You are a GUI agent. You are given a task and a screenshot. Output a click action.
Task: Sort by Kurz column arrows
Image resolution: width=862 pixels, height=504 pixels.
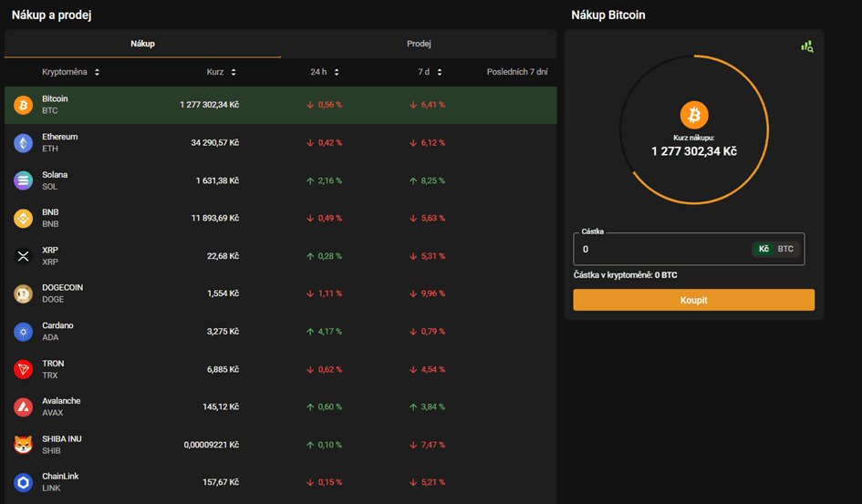(x=234, y=72)
